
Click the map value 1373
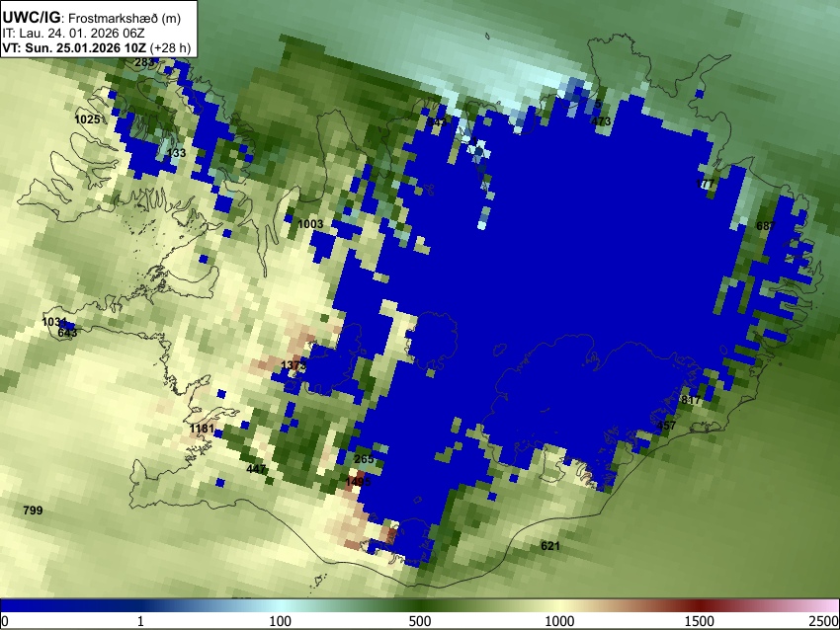(294, 365)
